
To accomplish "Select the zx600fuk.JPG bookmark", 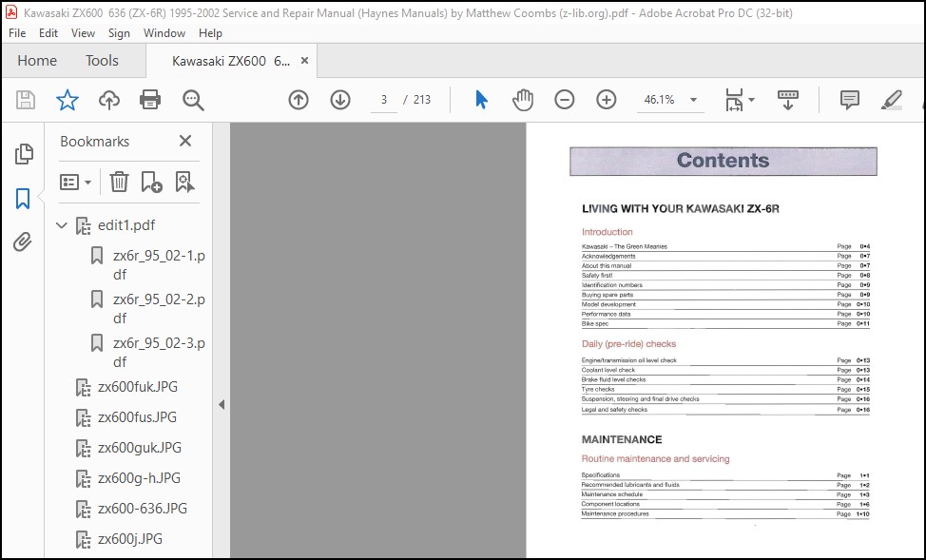I will [x=138, y=387].
